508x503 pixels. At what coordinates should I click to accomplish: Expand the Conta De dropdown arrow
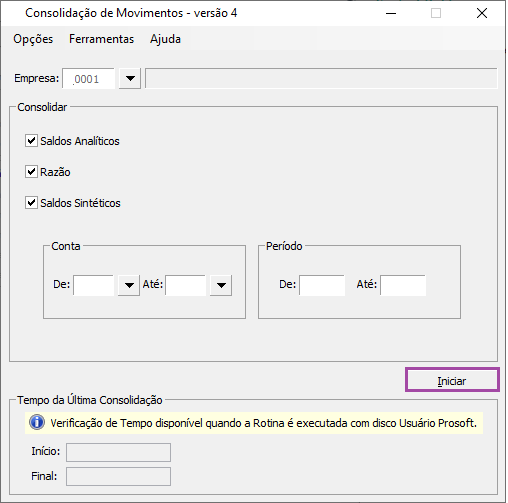click(129, 285)
